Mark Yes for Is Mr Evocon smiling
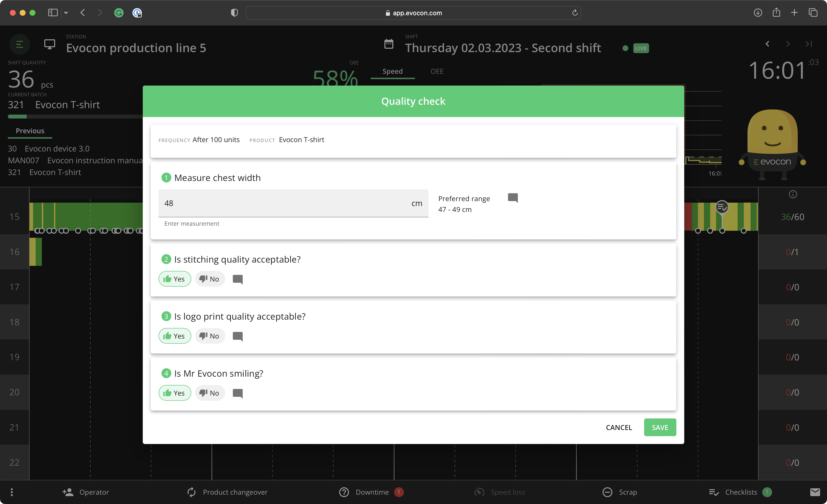 (175, 393)
